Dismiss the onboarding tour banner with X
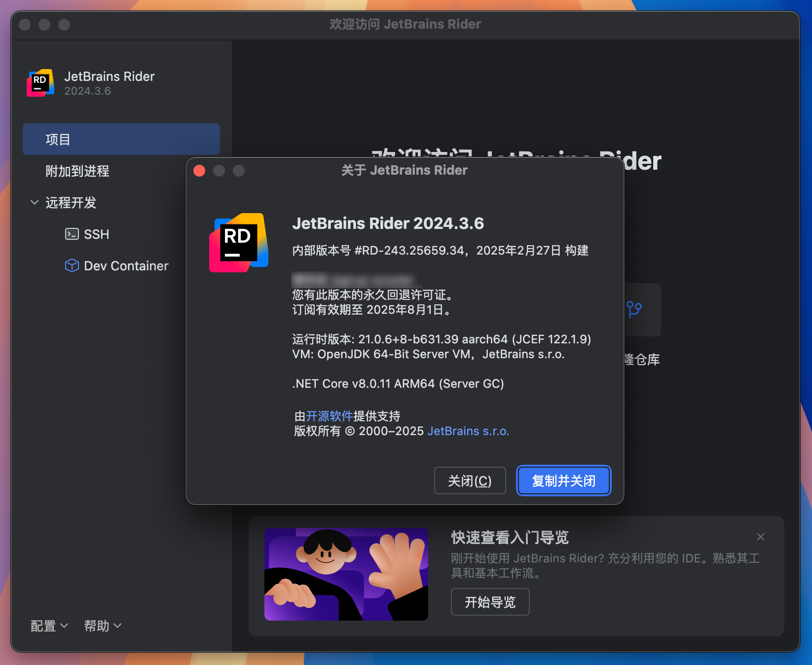Image resolution: width=812 pixels, height=665 pixels. 760,537
